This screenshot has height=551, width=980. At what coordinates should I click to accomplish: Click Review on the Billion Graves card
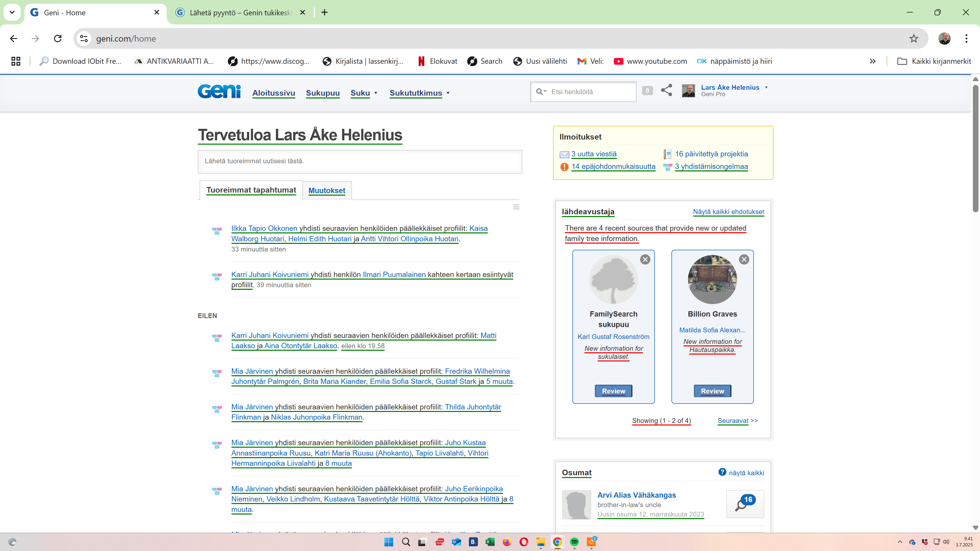tap(712, 391)
